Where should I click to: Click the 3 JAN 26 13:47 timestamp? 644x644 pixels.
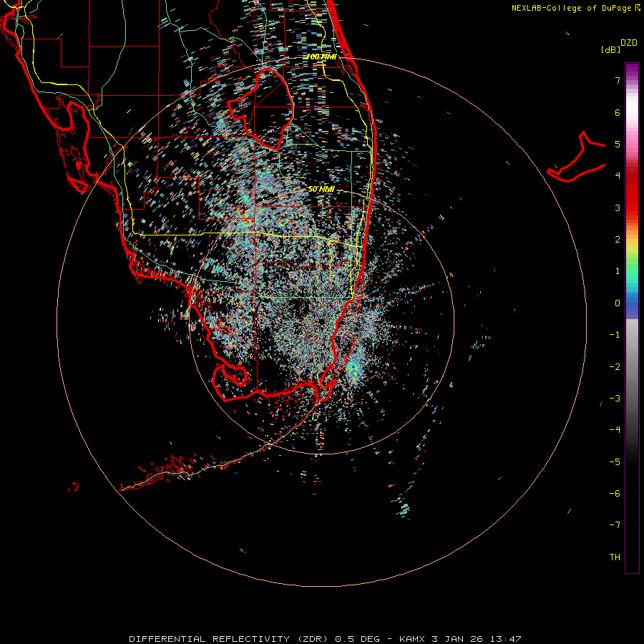(477, 639)
